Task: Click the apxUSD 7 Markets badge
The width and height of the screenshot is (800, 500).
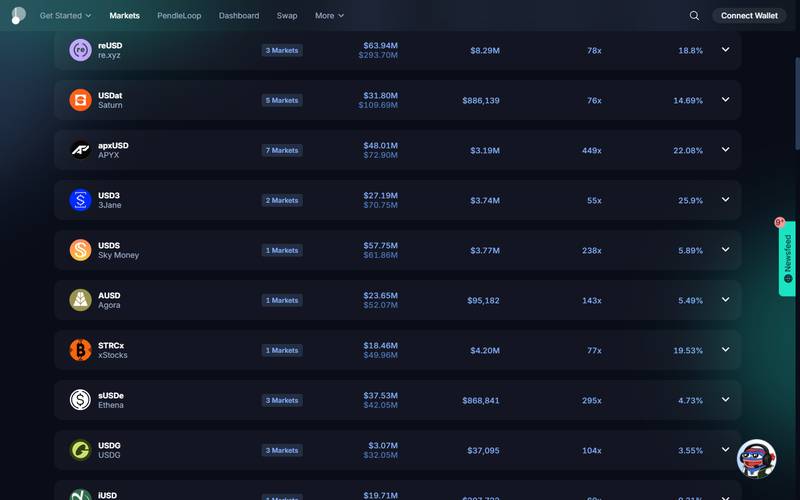Action: point(282,151)
